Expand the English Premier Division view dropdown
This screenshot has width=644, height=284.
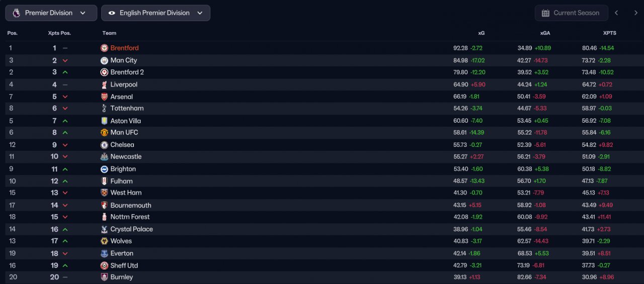155,13
